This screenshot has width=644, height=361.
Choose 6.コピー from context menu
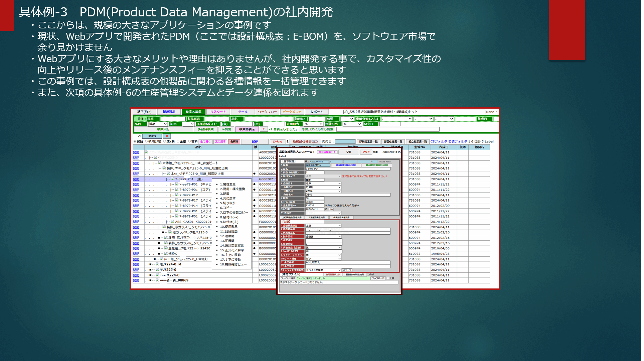click(x=226, y=208)
